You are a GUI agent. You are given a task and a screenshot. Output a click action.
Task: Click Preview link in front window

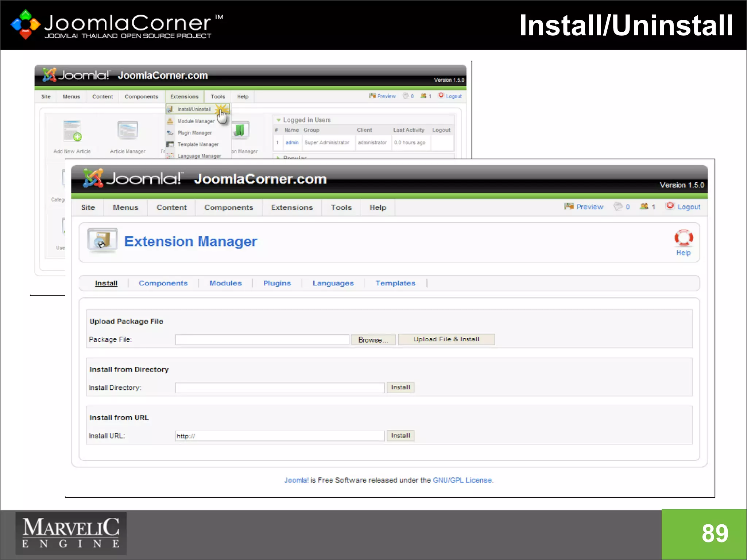(x=590, y=207)
